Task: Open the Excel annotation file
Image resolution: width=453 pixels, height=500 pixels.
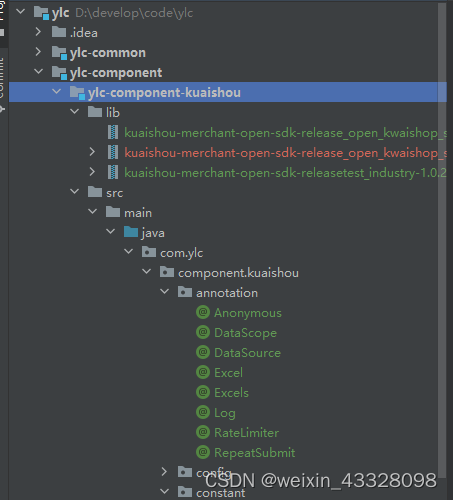Action: tap(228, 373)
